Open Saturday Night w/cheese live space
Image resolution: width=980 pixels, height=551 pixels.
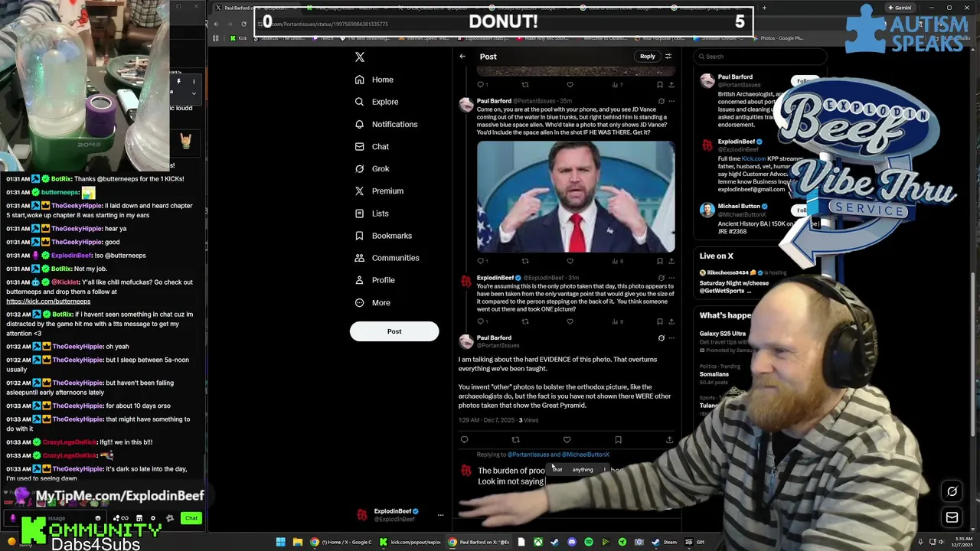pyautogui.click(x=735, y=286)
